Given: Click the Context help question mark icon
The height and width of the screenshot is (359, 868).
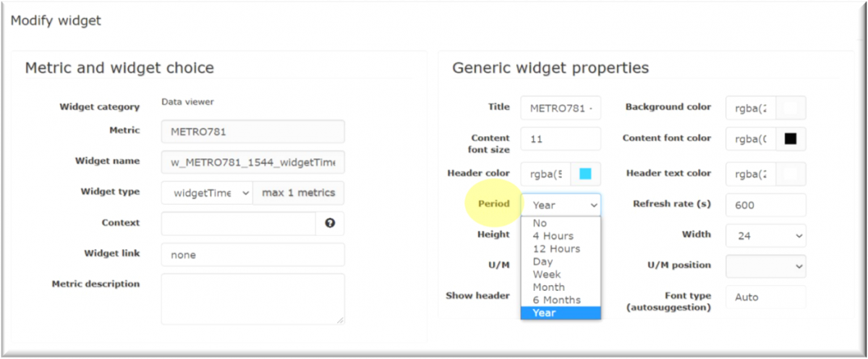Looking at the screenshot, I should (330, 224).
